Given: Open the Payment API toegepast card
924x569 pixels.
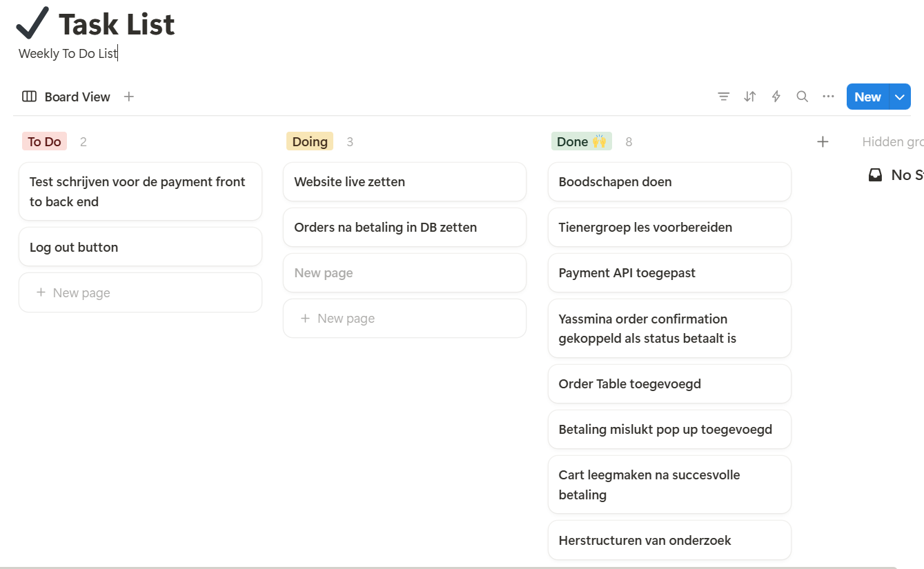Looking at the screenshot, I should 669,273.
